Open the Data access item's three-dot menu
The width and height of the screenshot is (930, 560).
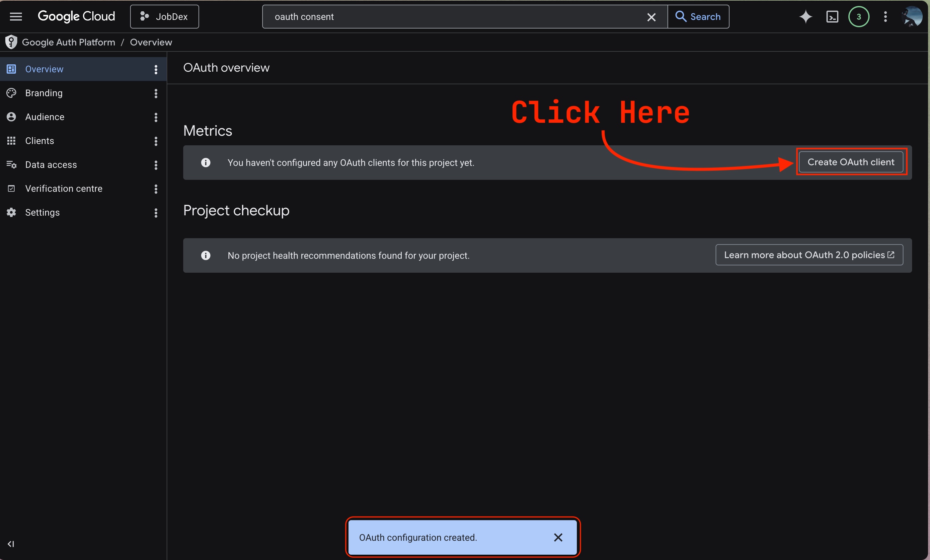tap(156, 165)
